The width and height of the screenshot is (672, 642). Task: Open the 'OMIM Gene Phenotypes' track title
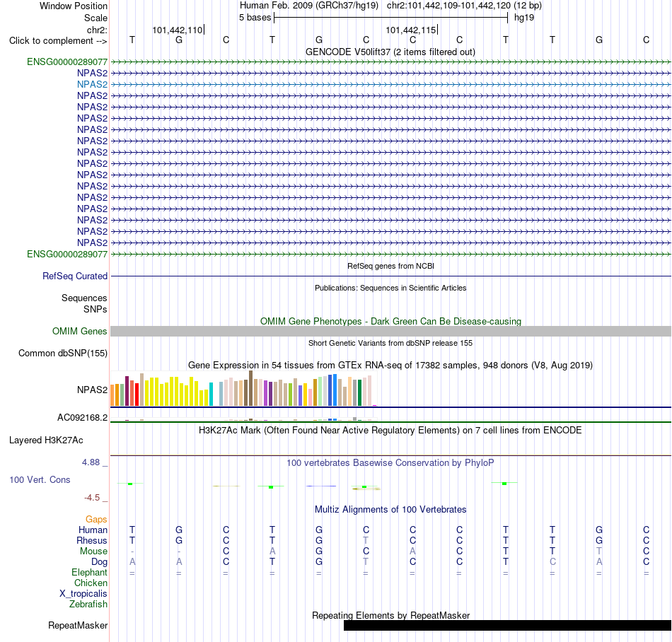tap(390, 321)
